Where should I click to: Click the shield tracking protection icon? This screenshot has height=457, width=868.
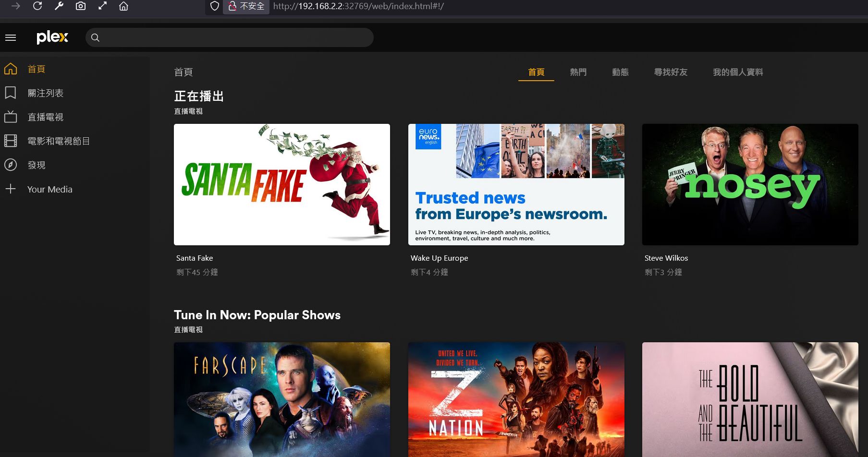[215, 6]
